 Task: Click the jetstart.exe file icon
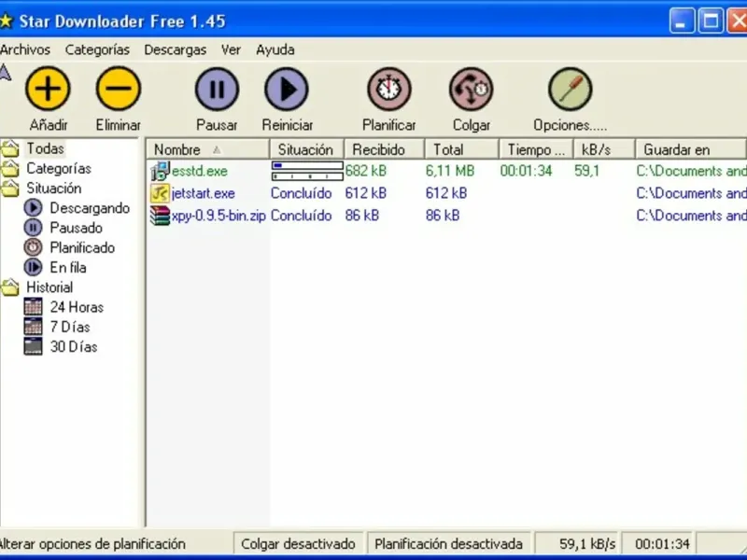coord(160,193)
